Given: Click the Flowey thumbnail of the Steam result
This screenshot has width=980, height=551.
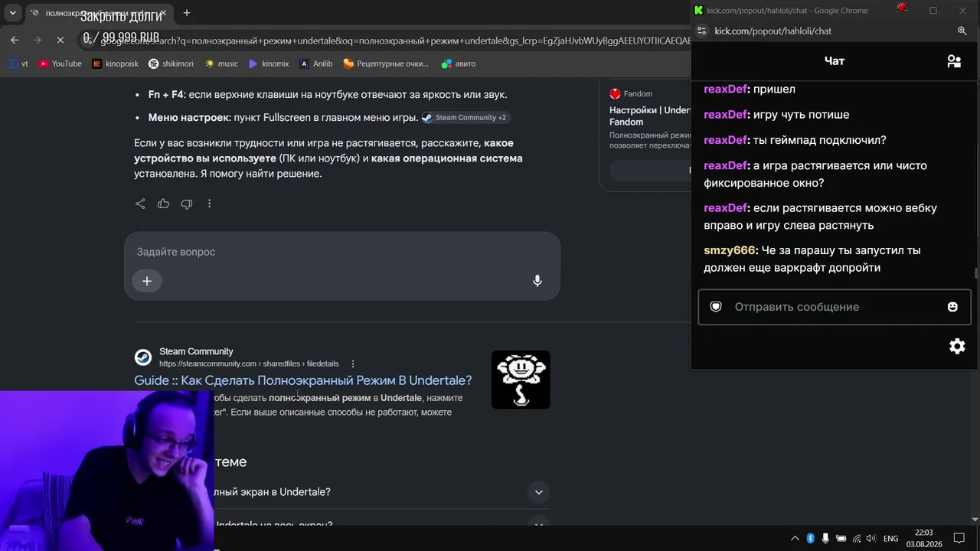Looking at the screenshot, I should [521, 380].
